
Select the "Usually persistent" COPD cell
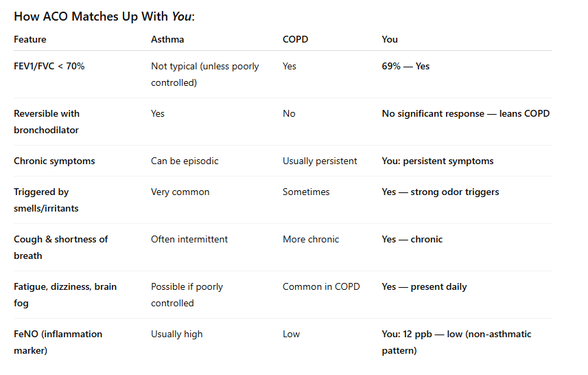click(x=320, y=161)
